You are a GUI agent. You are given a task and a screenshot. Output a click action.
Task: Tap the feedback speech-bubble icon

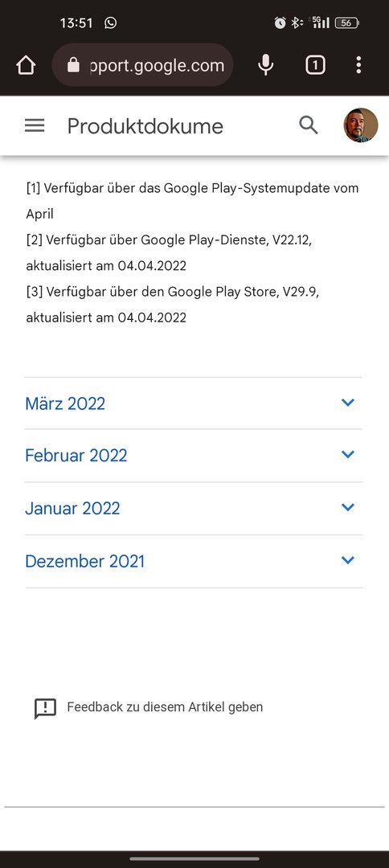click(45, 708)
